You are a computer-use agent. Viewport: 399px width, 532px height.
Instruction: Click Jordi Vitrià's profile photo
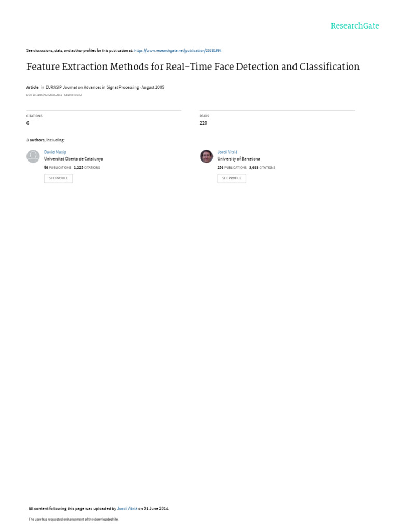(206, 156)
